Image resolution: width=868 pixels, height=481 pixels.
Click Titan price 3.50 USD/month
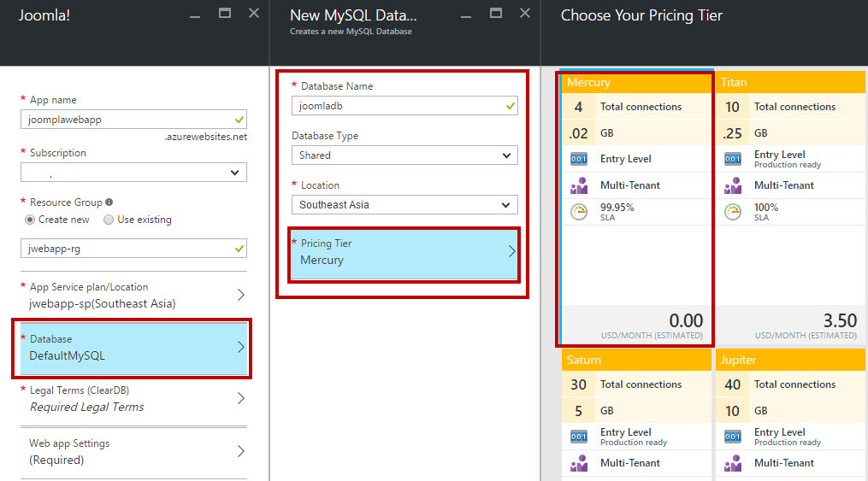click(x=806, y=326)
